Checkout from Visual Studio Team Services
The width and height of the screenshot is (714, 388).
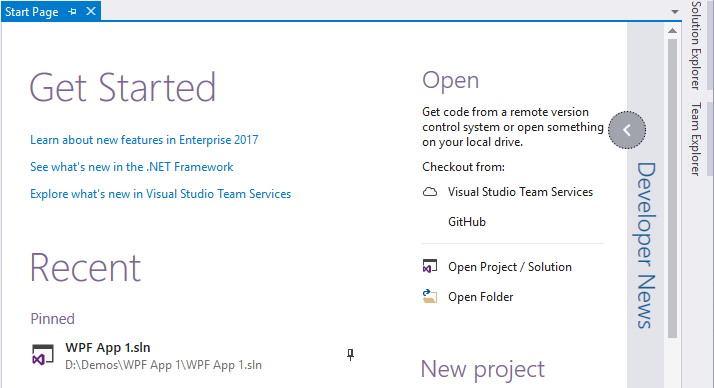pyautogui.click(x=520, y=192)
